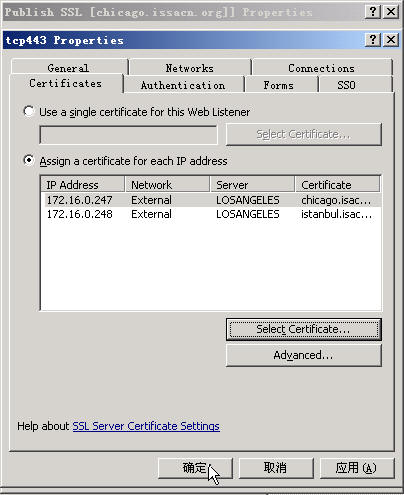Click the IP Address column header
404x495 pixels.
[x=83, y=184]
